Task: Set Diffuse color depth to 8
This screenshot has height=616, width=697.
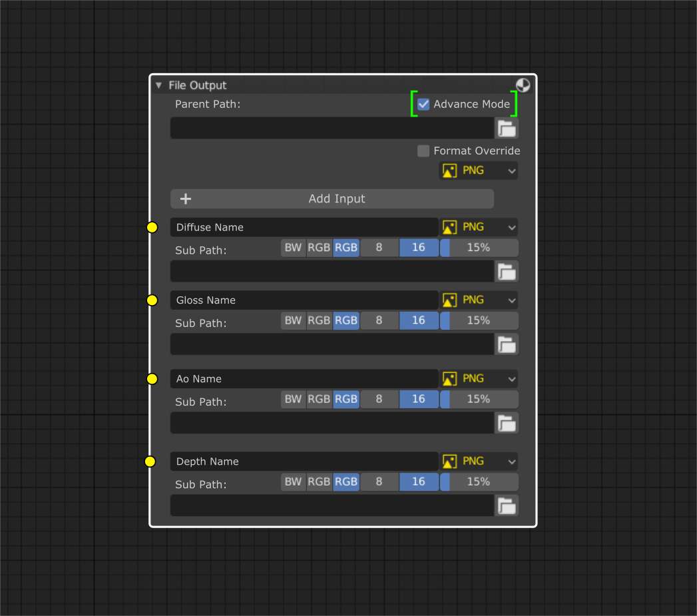Action: point(379,248)
